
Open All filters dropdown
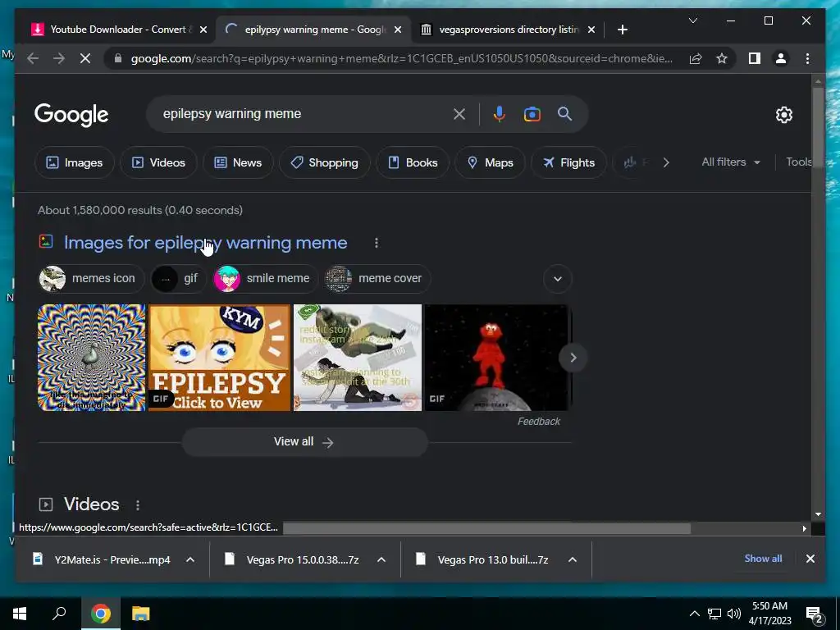click(x=731, y=162)
